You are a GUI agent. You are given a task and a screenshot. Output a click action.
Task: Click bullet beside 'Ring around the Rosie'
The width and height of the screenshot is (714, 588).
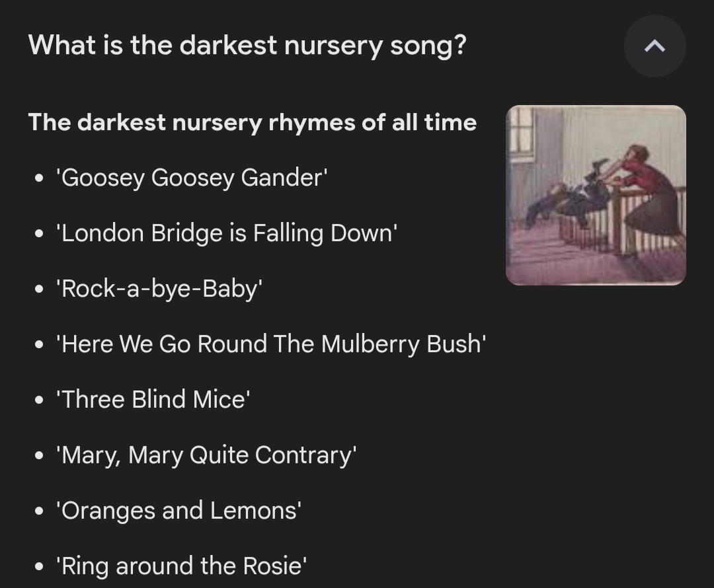click(x=41, y=568)
